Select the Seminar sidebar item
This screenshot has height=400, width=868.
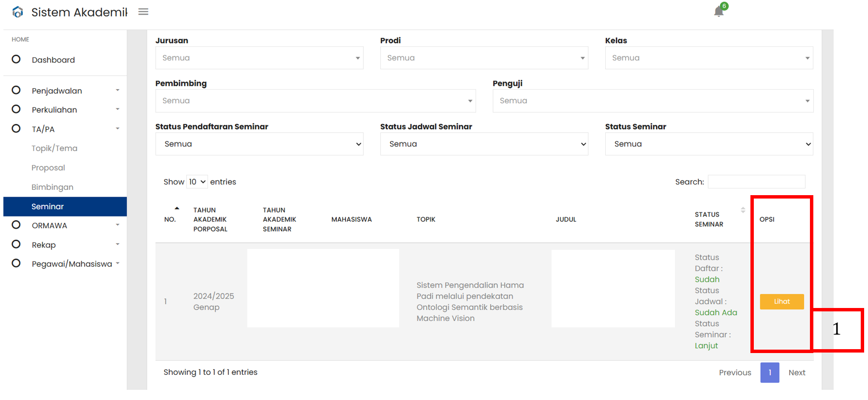point(65,206)
